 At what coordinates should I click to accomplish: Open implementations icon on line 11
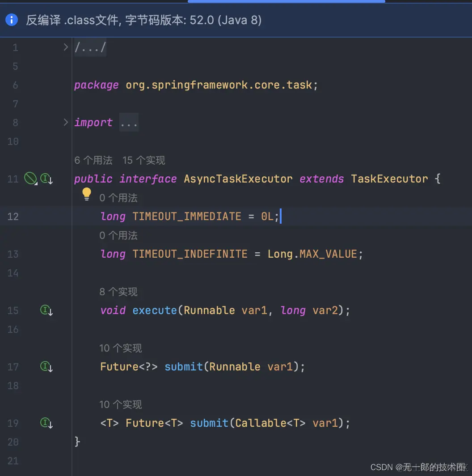(x=46, y=178)
